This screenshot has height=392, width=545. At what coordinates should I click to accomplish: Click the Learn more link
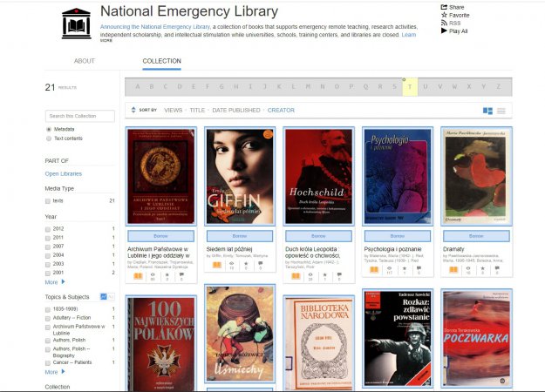(409, 35)
